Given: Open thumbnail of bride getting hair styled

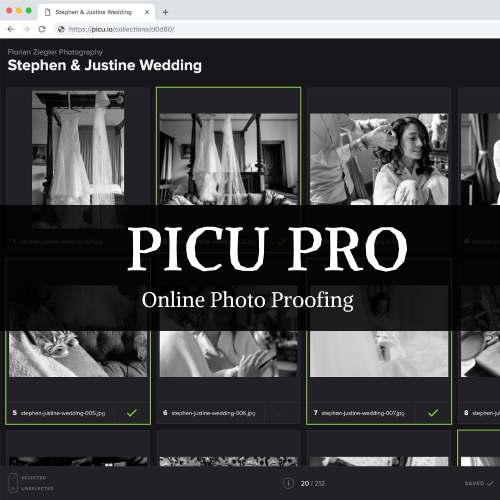Looking at the screenshot, I should point(379,159).
